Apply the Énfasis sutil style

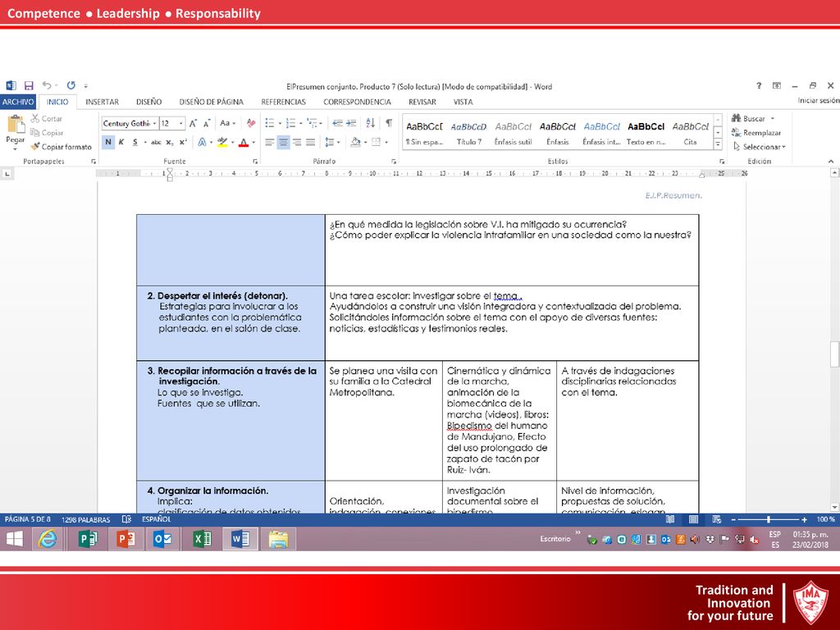tap(513, 132)
